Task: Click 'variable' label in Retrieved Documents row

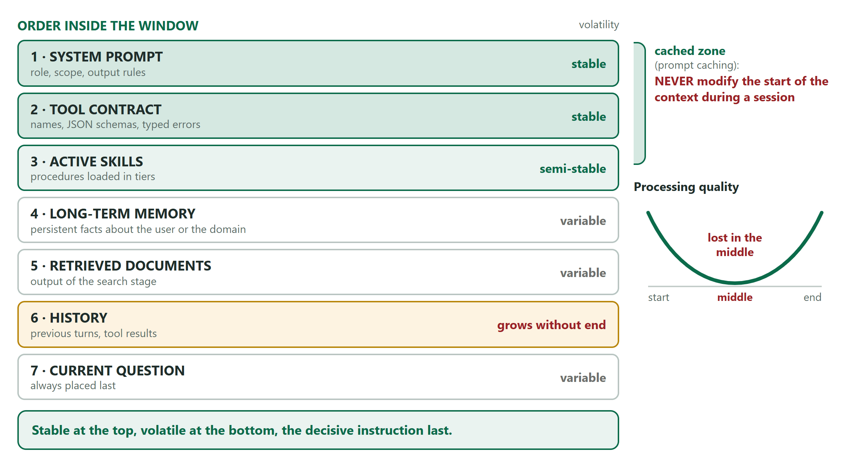Action: [x=583, y=273]
